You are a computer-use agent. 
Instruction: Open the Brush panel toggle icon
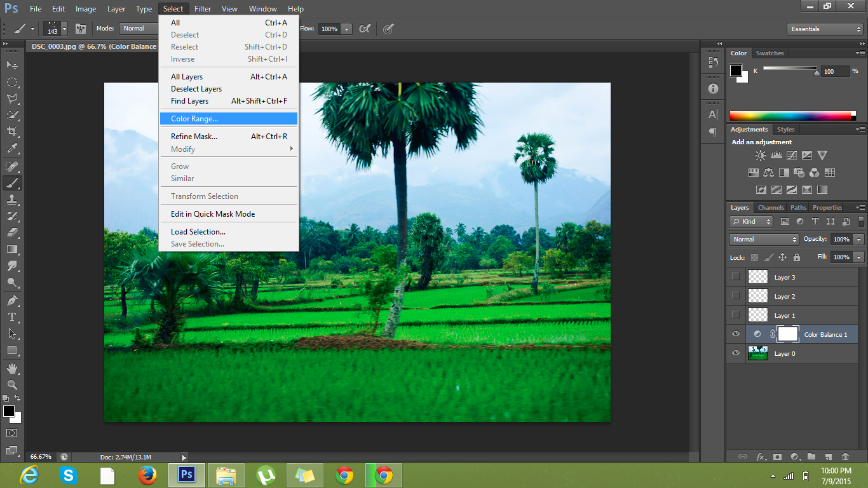click(81, 29)
